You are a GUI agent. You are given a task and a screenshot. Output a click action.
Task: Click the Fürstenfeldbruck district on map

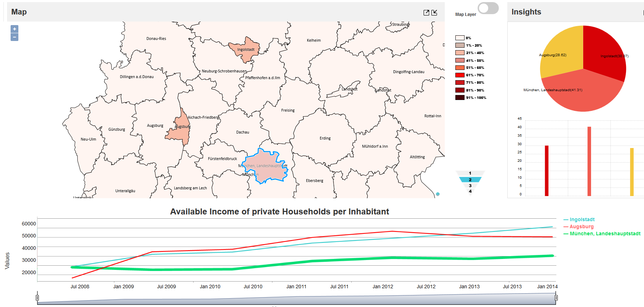tap(223, 159)
